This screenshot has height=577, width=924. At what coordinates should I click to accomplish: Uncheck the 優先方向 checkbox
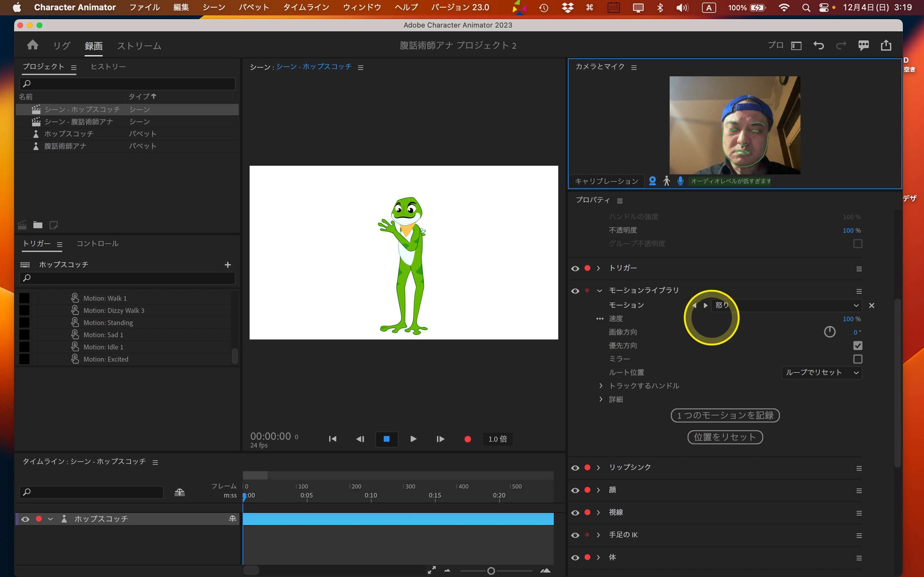coord(858,346)
